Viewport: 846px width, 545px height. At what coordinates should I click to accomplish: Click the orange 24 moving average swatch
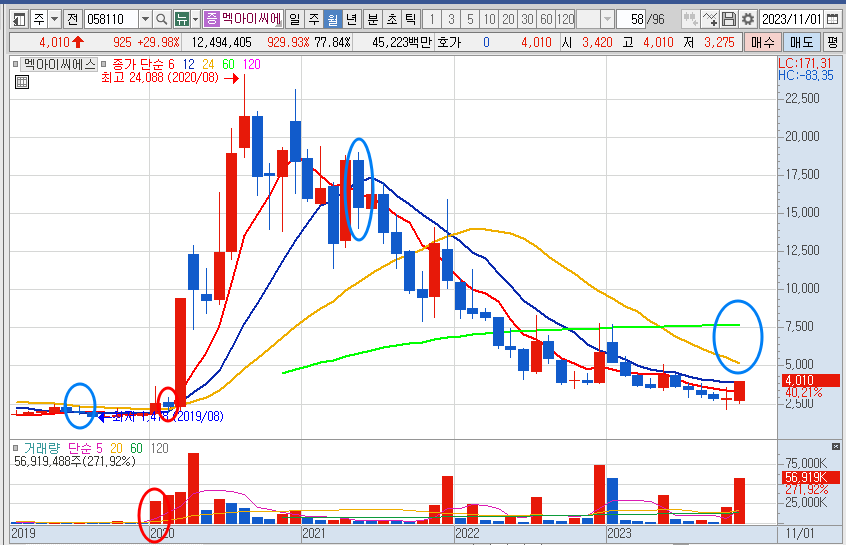click(x=208, y=65)
